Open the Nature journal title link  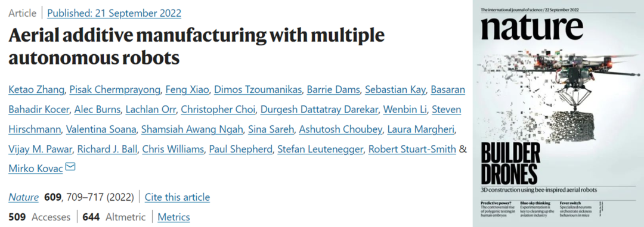23,197
